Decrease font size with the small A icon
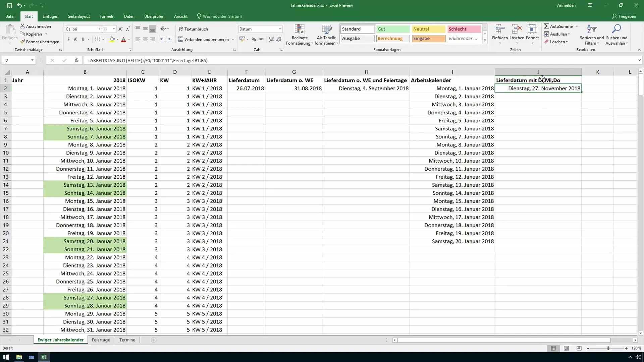Image resolution: width=644 pixels, height=362 pixels. pyautogui.click(x=128, y=29)
